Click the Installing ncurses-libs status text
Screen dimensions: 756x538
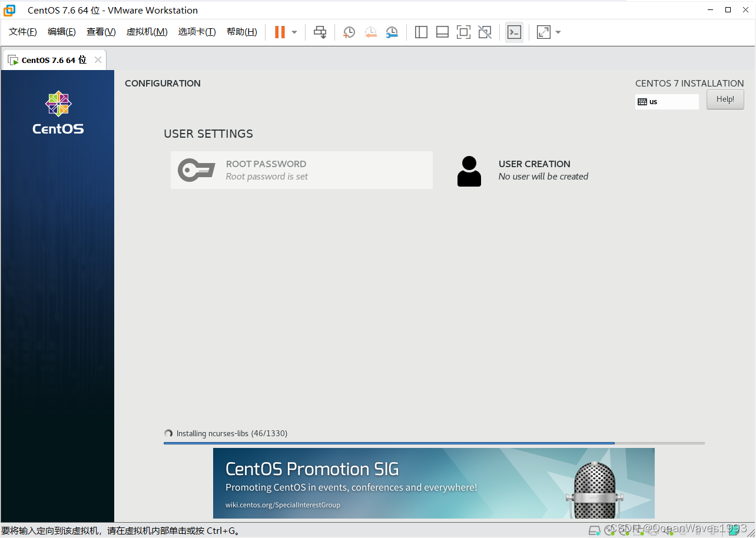pyautogui.click(x=232, y=433)
